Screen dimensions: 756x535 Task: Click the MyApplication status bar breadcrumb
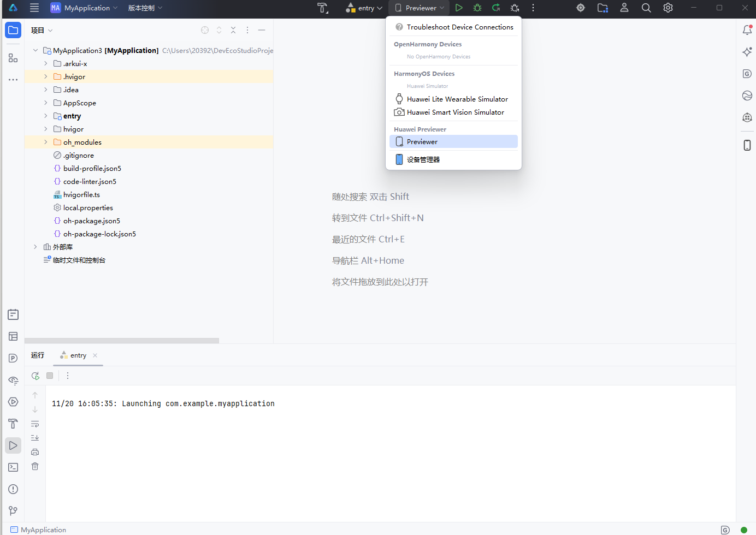point(38,530)
